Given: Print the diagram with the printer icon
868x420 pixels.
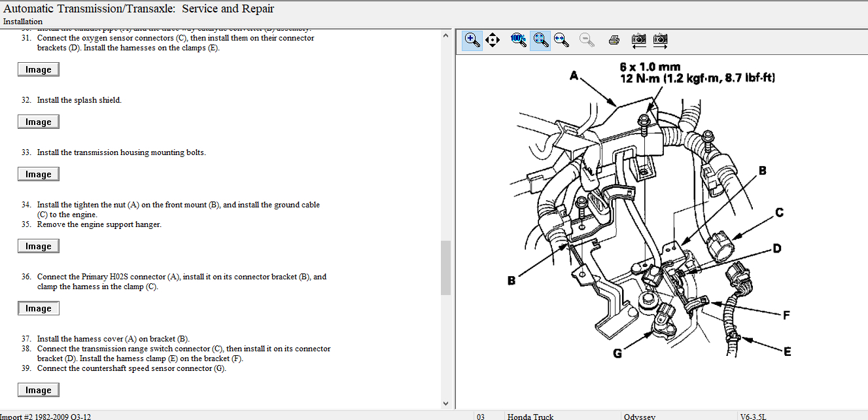Looking at the screenshot, I should click(614, 40).
